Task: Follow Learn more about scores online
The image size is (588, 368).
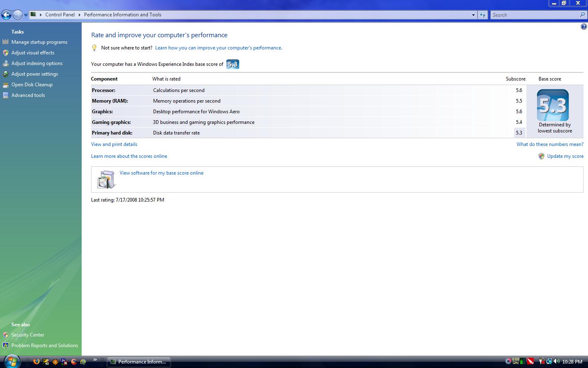Action: 129,156
